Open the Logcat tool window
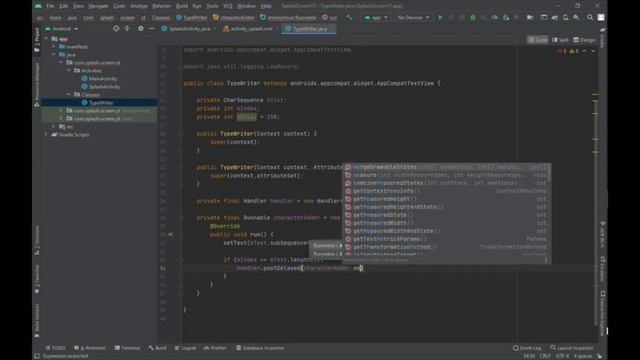The height and width of the screenshot is (360, 640). click(x=185, y=348)
